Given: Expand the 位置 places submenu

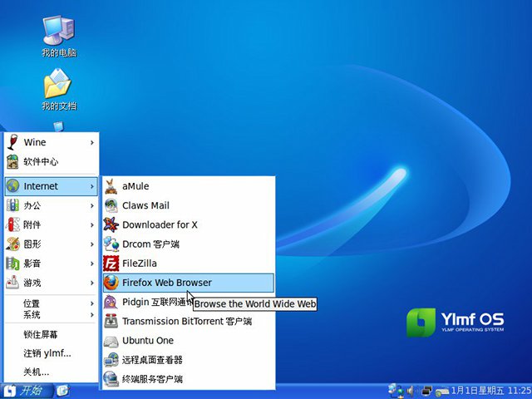Looking at the screenshot, I should pyautogui.click(x=52, y=303).
